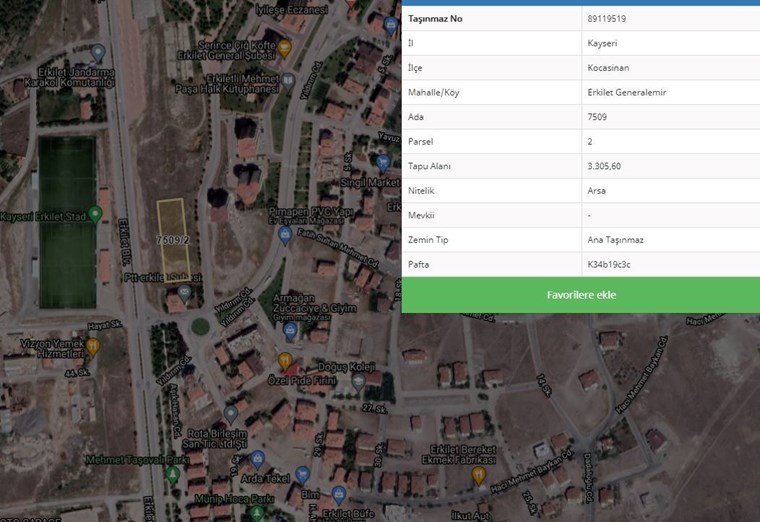The width and height of the screenshot is (760, 522).
Task: Click the Rota Birleşim San. Tic. pin
Action: point(231,414)
